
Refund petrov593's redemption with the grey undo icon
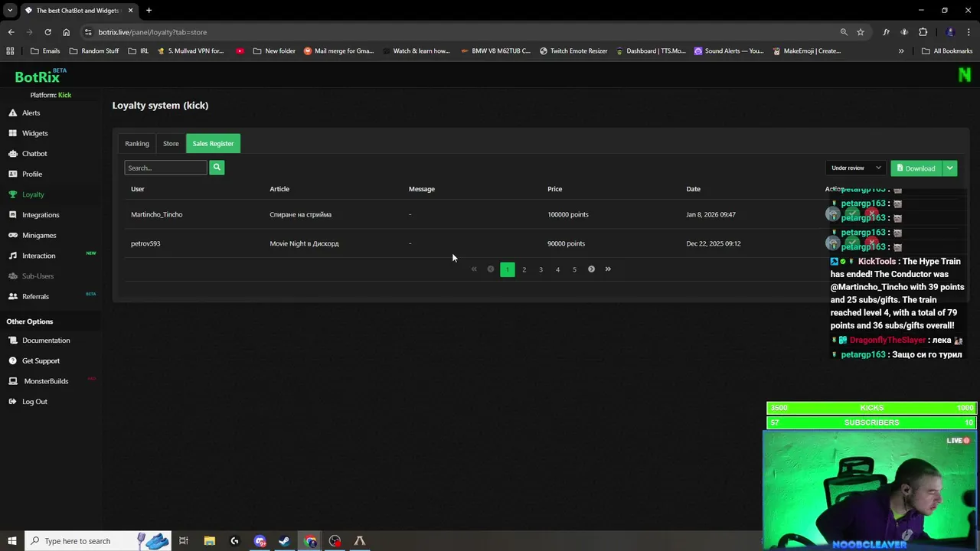coord(833,243)
